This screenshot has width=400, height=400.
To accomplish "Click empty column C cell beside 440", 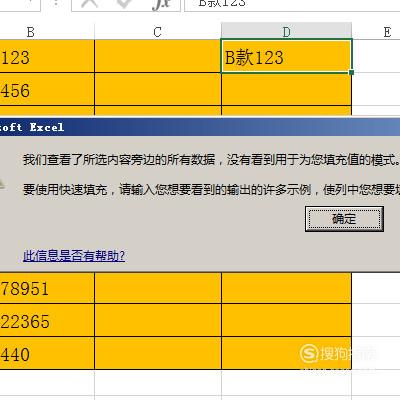I will click(x=158, y=353).
